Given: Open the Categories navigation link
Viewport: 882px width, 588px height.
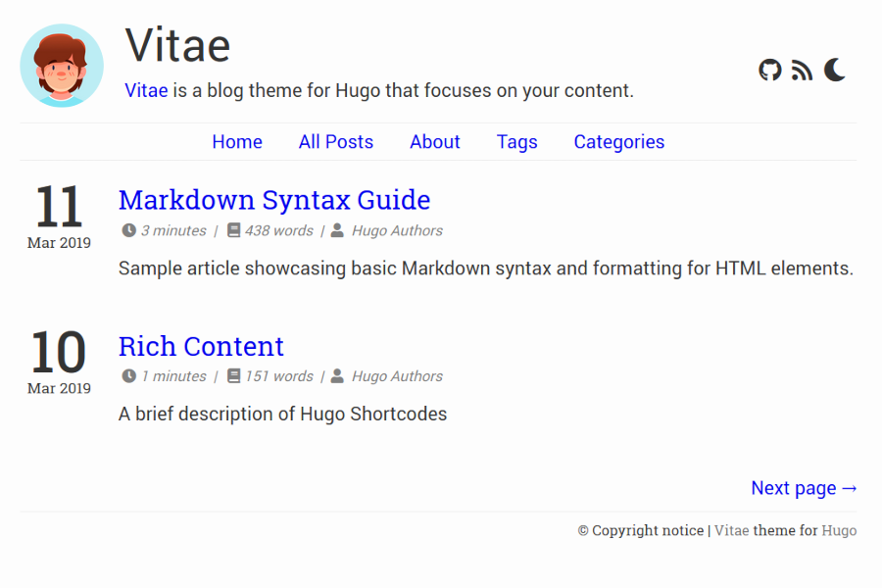Looking at the screenshot, I should pyautogui.click(x=619, y=142).
